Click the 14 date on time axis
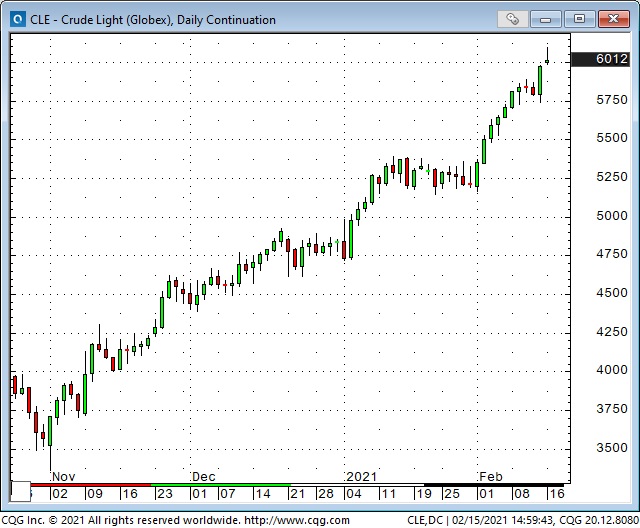The image size is (640, 528). click(x=262, y=494)
